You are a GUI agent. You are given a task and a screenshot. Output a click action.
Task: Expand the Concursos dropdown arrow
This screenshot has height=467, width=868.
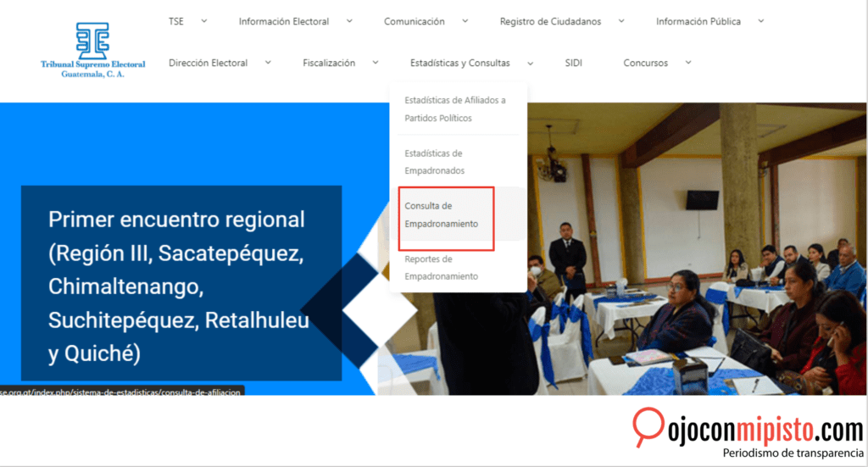(687, 62)
